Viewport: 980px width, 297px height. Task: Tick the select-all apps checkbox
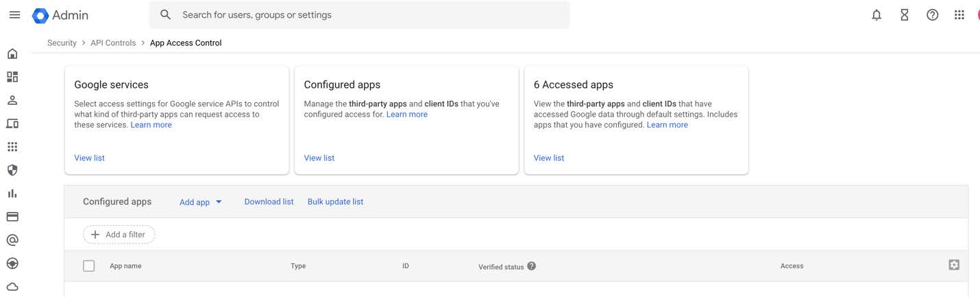pos(88,266)
